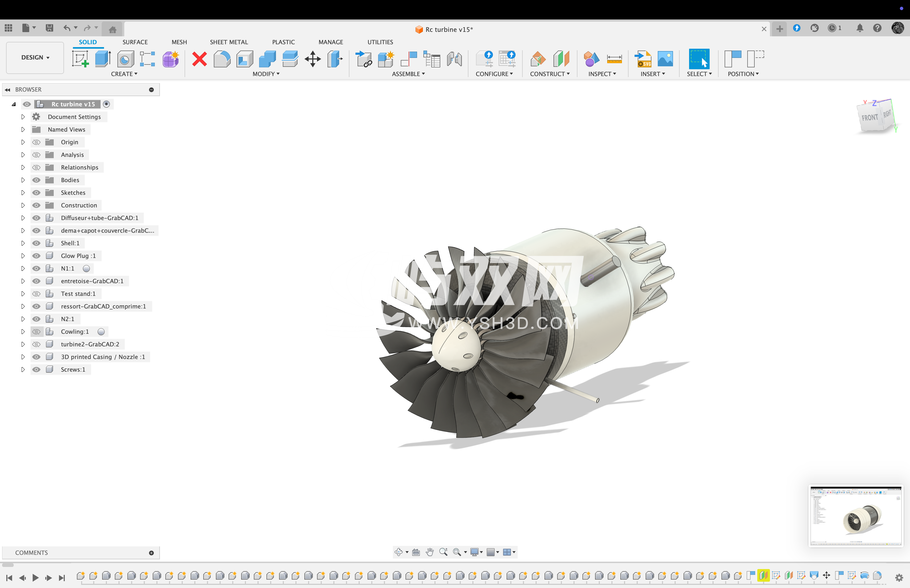Click the Extrude tool icon
Image resolution: width=910 pixels, height=588 pixels.
[x=103, y=59]
